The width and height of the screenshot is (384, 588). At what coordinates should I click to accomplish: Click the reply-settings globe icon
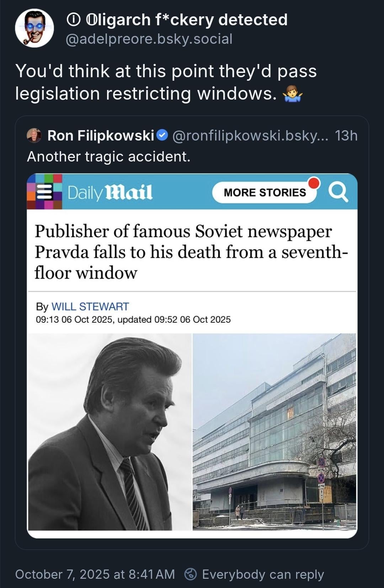(x=191, y=574)
